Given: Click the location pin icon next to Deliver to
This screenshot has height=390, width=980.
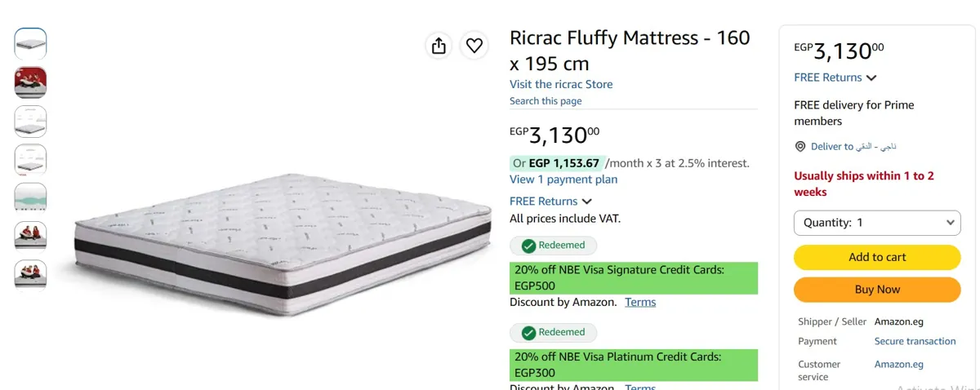Looking at the screenshot, I should 800,147.
